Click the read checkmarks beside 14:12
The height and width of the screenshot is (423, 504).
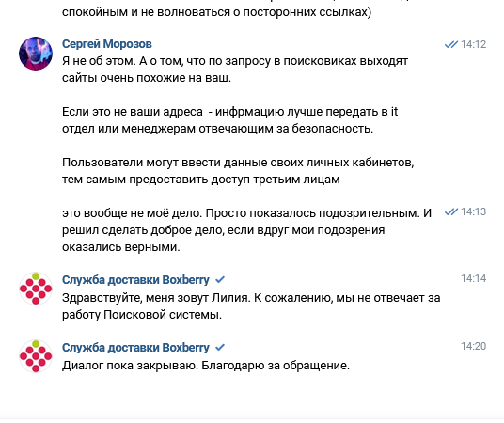[x=451, y=44]
